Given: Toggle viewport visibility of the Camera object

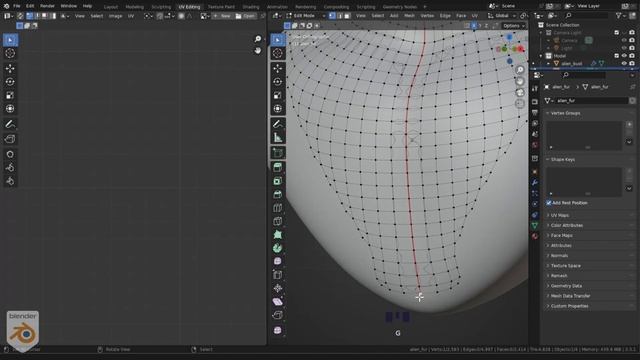Looking at the screenshot, I should click(624, 40).
